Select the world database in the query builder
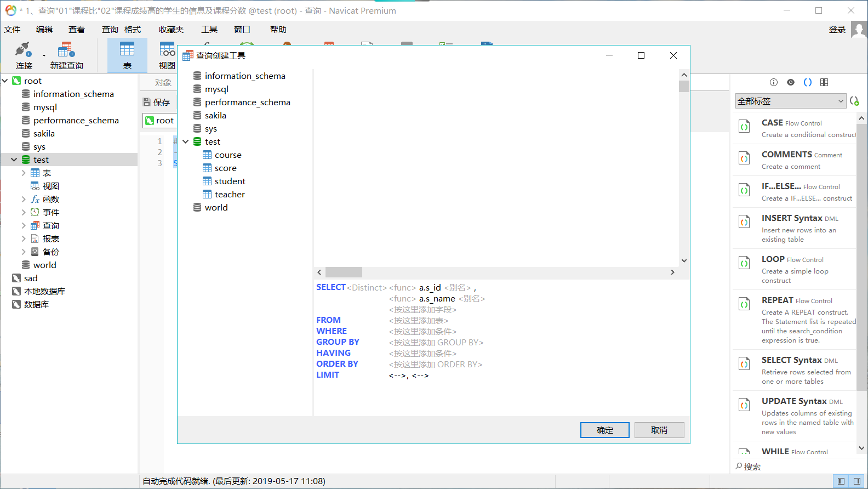868x489 pixels. point(210,208)
